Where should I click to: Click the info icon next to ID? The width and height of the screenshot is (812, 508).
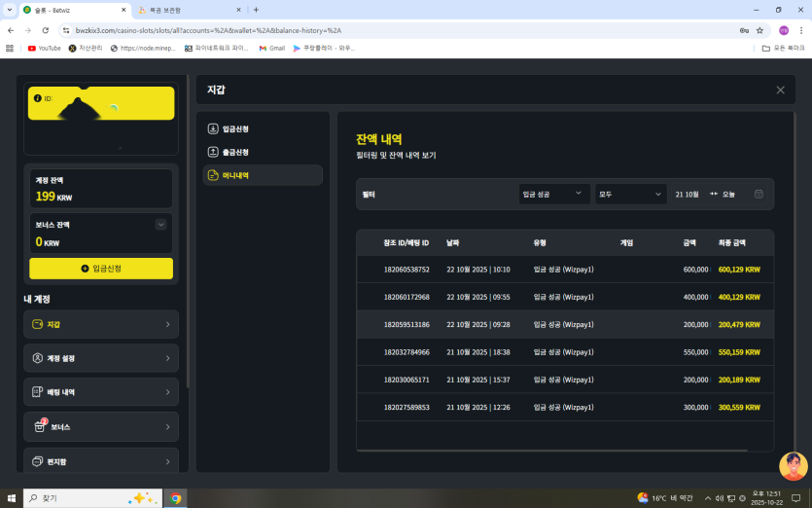point(38,98)
